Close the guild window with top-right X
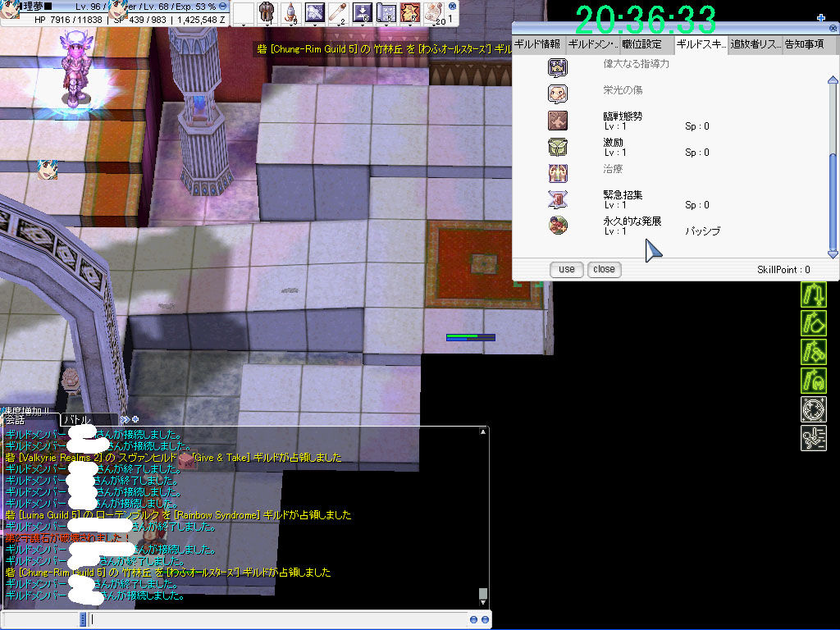Image resolution: width=840 pixels, height=630 pixels. [x=833, y=28]
